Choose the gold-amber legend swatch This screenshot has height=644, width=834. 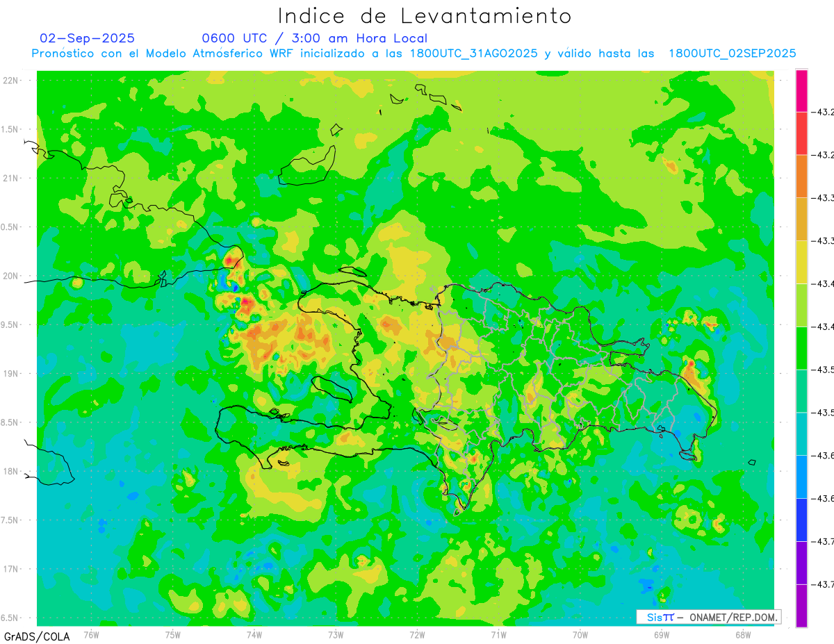click(x=801, y=219)
